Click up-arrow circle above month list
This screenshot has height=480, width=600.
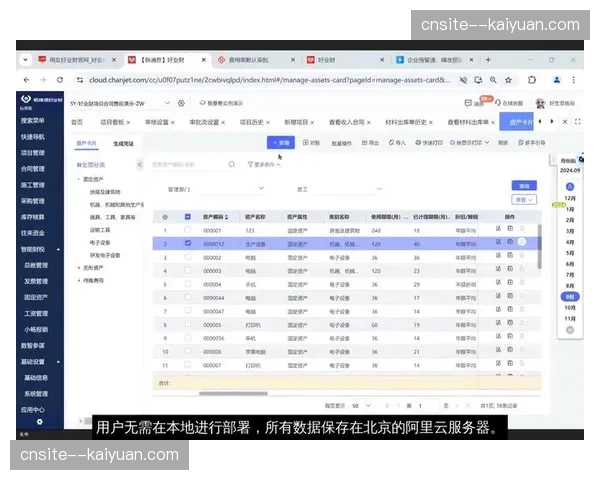point(570,187)
